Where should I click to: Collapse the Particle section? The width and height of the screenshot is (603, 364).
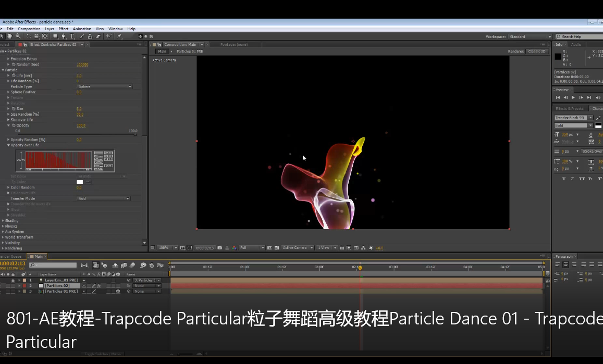click(x=3, y=70)
